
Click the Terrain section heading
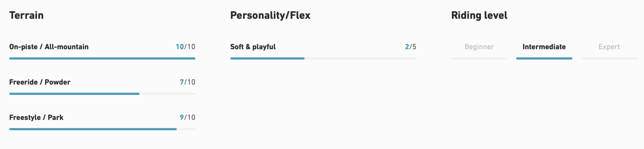(x=26, y=15)
